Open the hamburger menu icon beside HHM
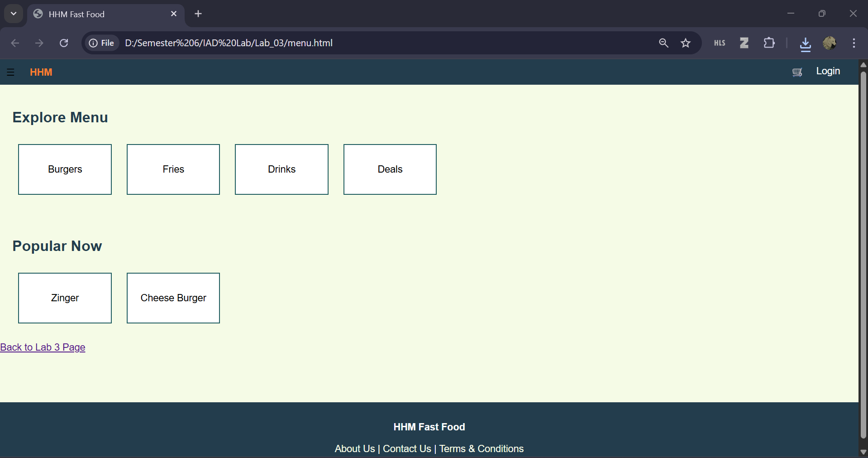This screenshot has height=458, width=868. (x=11, y=72)
